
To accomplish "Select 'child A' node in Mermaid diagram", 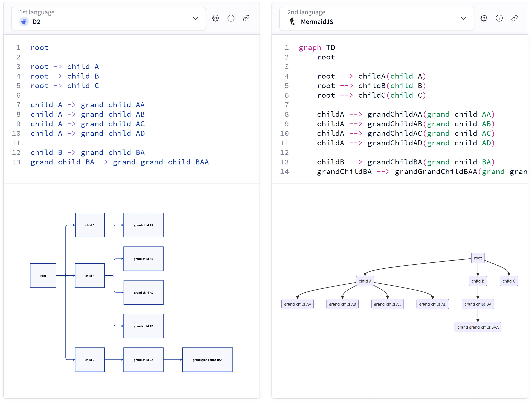I will [365, 281].
